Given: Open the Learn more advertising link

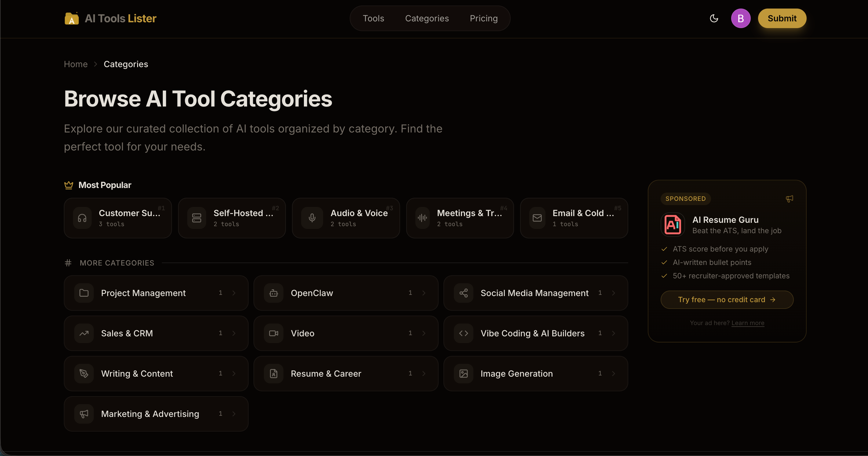Looking at the screenshot, I should [x=748, y=323].
